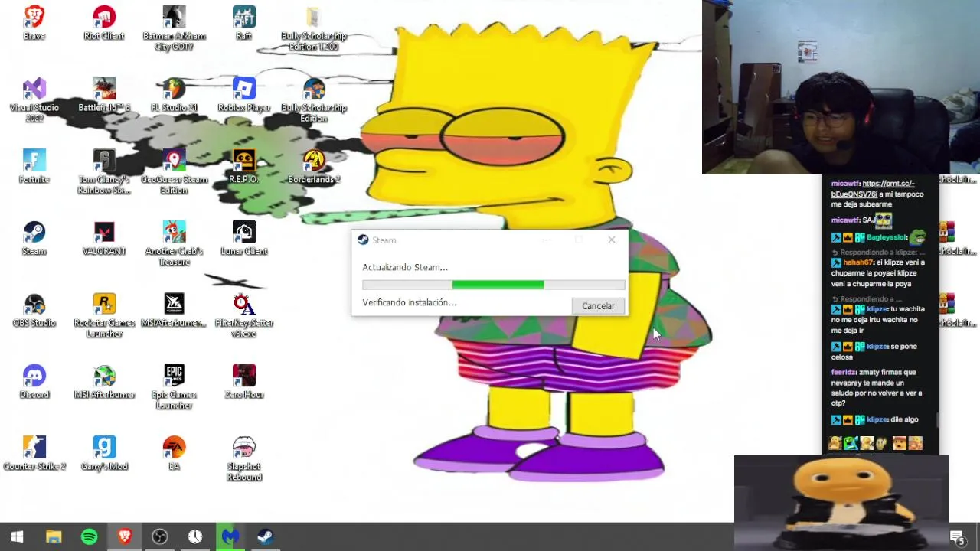Screen dimensions: 980x551
Task: Open Another Crab's Treasure shortcut
Action: tap(174, 244)
